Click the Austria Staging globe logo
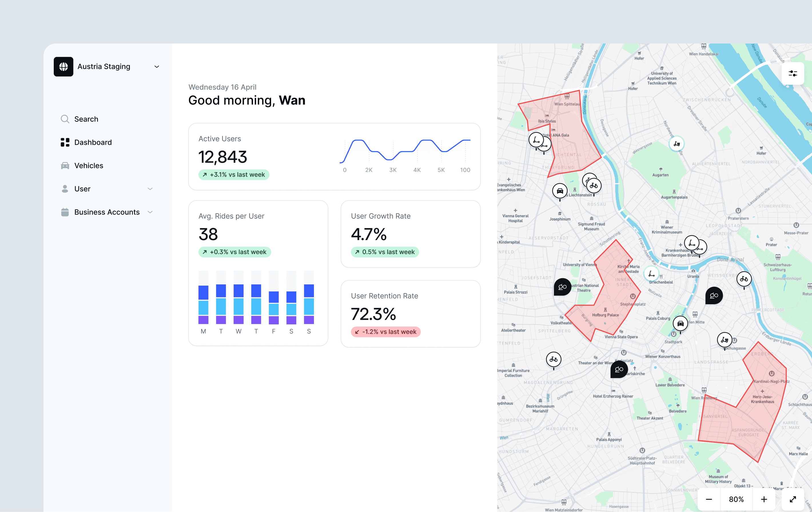Image resolution: width=812 pixels, height=512 pixels. (63, 66)
